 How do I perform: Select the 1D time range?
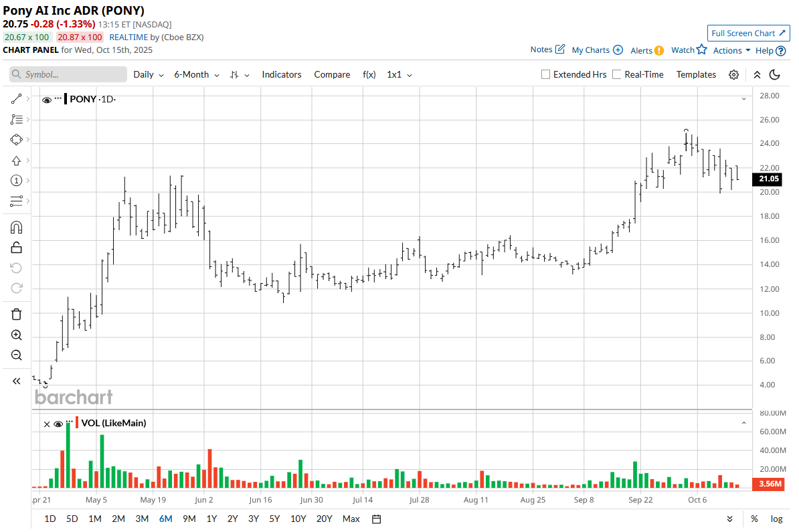point(50,519)
